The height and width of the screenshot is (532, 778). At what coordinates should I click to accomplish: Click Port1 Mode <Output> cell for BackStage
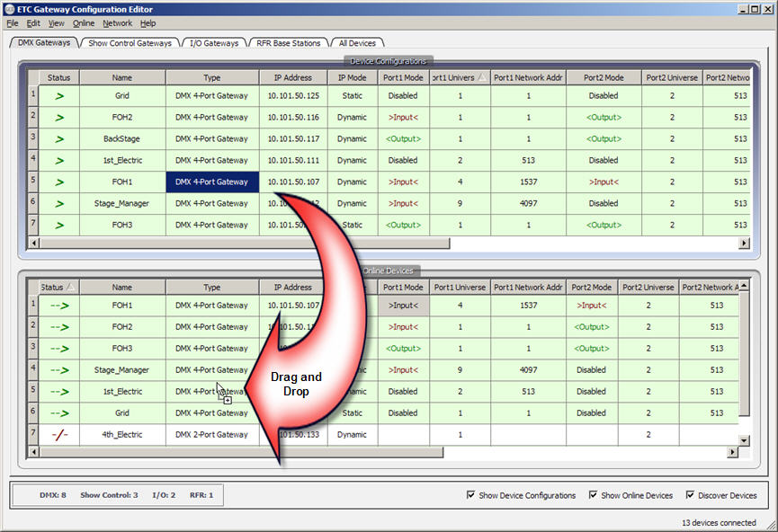pyautogui.click(x=403, y=138)
